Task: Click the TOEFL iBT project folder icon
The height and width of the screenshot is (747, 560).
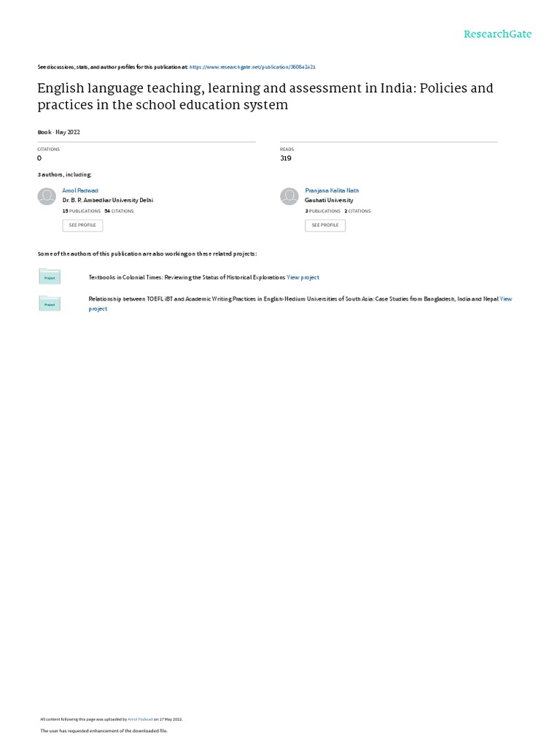Action: point(50,303)
